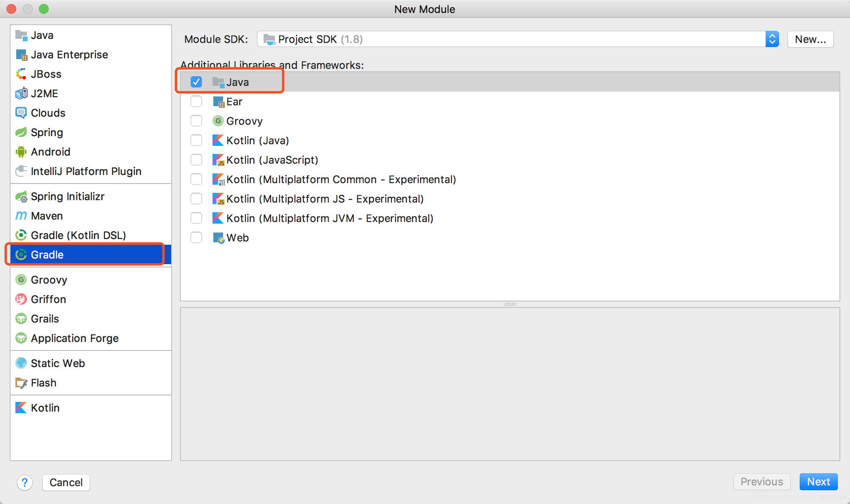Select Java Enterprise module type
Screen dimensions: 850x504
click(x=91, y=55)
